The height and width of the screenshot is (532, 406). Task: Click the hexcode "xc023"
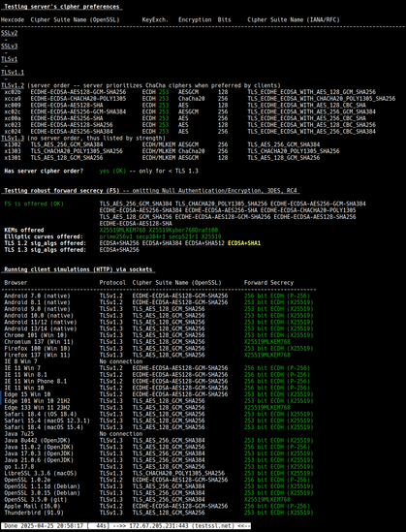13,125
